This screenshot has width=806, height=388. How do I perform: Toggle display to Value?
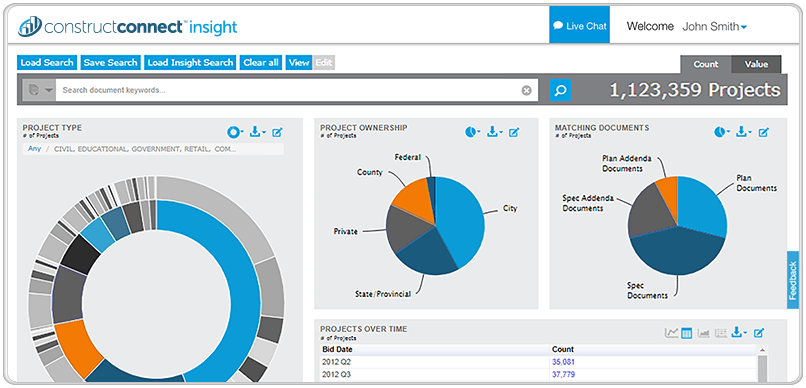pos(756,64)
